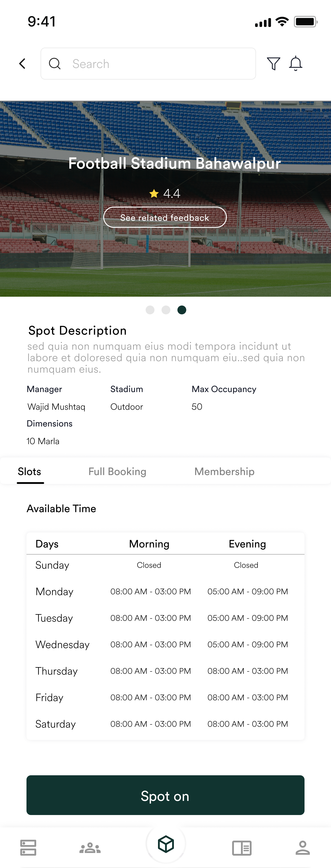Open the open-book icon in bottom navigation
Viewport: 331px width, 868px height.
tap(241, 848)
